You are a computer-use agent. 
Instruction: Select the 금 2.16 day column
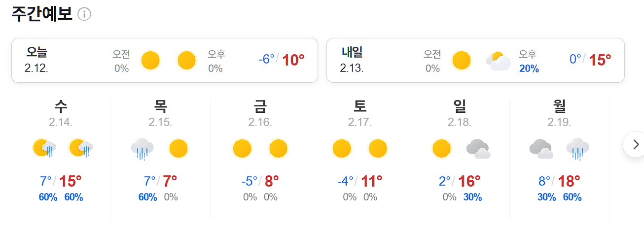[x=260, y=158]
